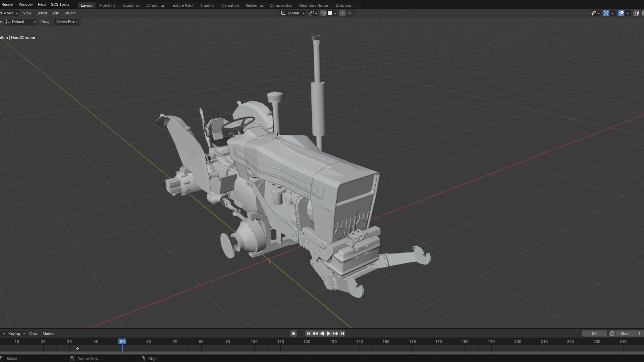Open the Object Mode dropdown
This screenshot has height=362, width=644.
tap(9, 13)
